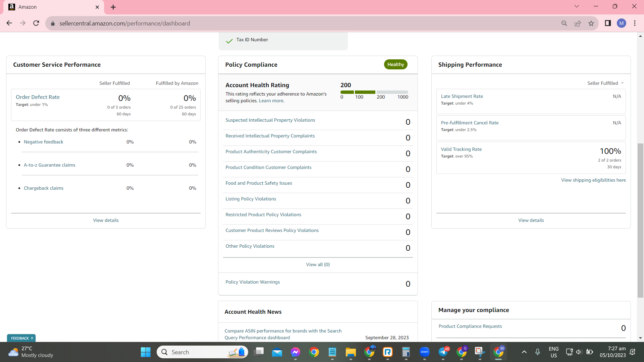The image size is (644, 362).
Task: Open Zoom from the taskbar
Action: pos(425,352)
